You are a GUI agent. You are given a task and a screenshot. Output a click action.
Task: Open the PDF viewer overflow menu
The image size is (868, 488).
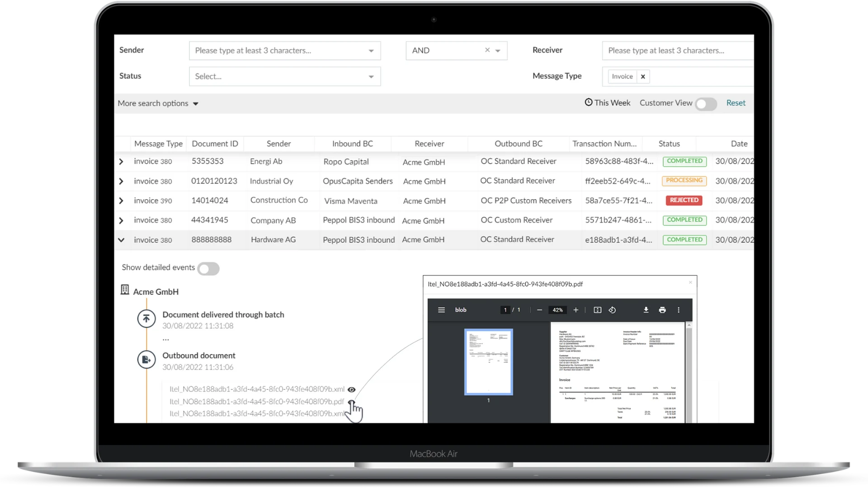[679, 310]
